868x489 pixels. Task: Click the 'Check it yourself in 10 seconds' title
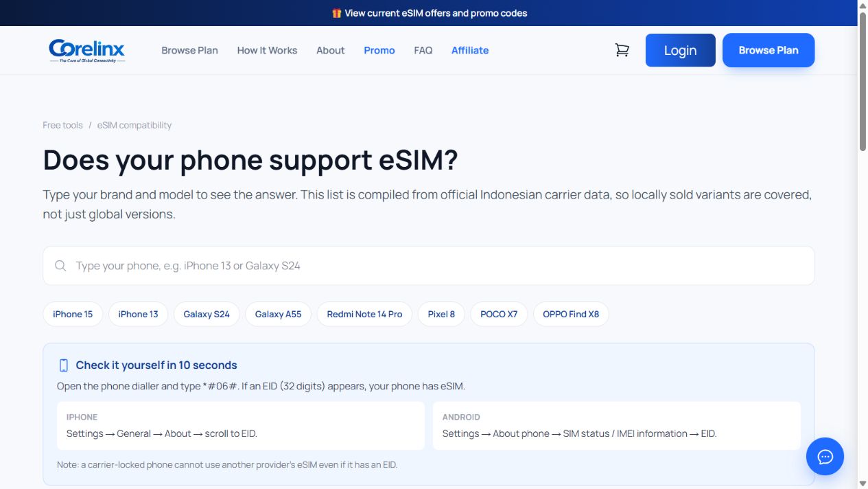click(x=156, y=365)
